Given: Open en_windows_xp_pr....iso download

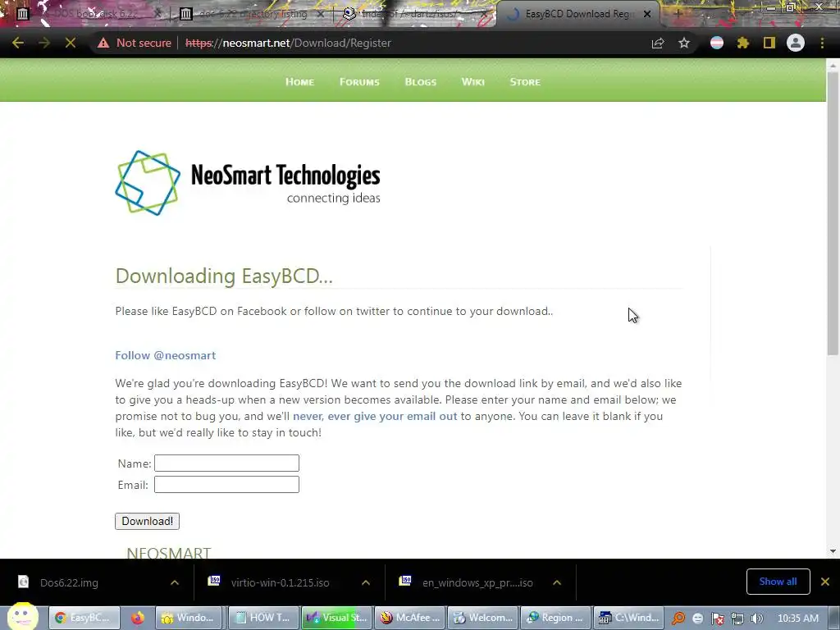Looking at the screenshot, I should 477,583.
